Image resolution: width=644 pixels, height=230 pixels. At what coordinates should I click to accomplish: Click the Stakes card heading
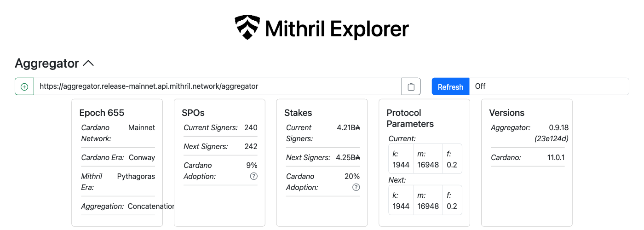tap(298, 113)
